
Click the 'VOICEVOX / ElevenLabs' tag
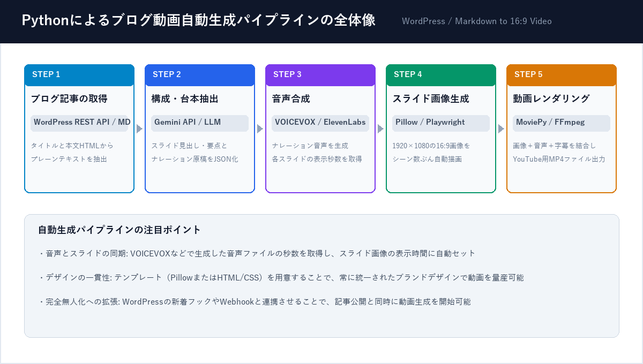320,123
